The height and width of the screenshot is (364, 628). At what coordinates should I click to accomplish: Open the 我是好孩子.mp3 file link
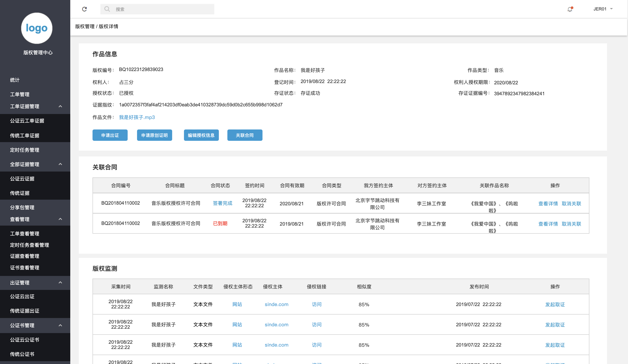(137, 117)
